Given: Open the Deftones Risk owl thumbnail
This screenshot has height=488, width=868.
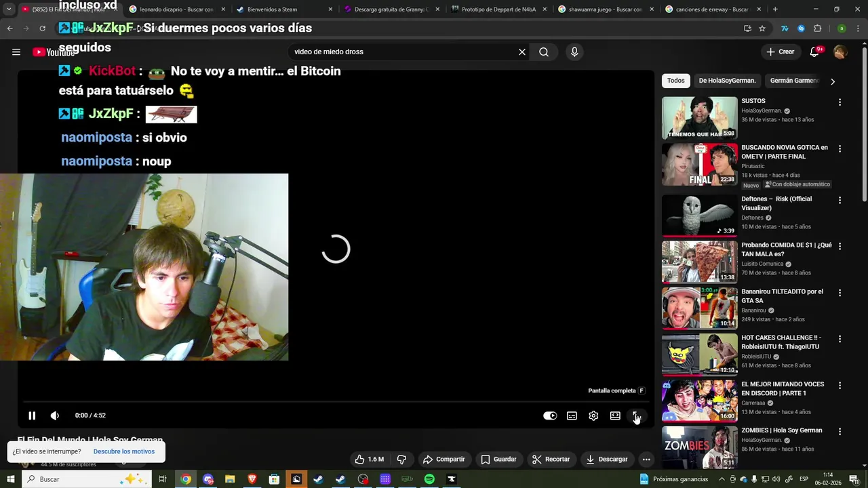Looking at the screenshot, I should click(x=699, y=216).
